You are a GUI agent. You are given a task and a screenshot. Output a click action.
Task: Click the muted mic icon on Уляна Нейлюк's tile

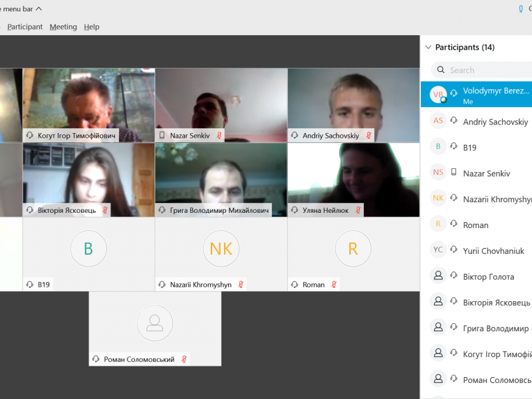click(358, 210)
